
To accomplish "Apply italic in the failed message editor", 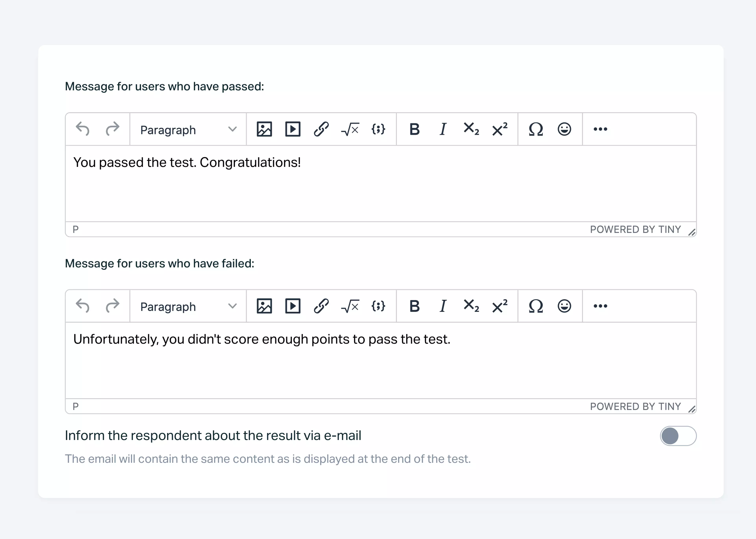I will coord(443,306).
